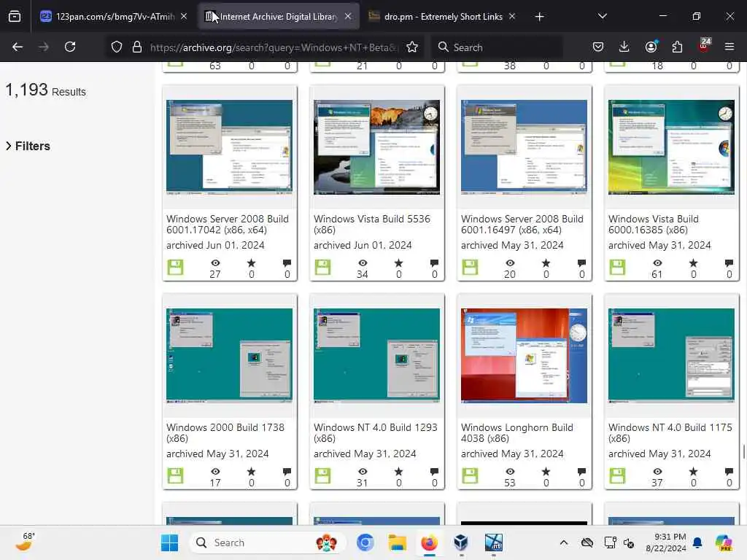Click software floppy icon on Longhorn 4038 card

pos(470,475)
